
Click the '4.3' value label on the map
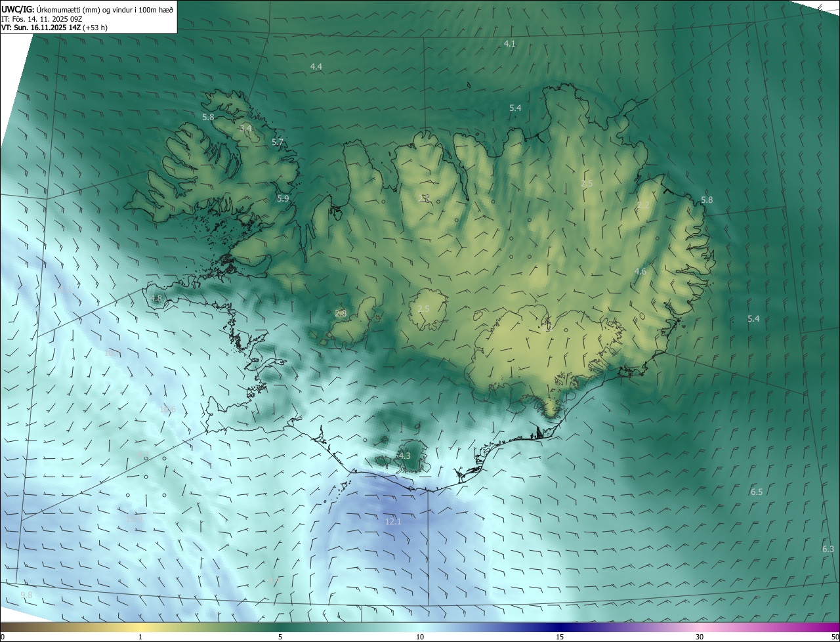click(405, 456)
